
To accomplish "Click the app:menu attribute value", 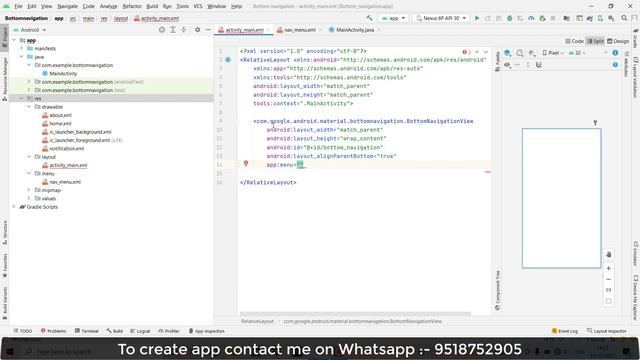I will [x=300, y=165].
